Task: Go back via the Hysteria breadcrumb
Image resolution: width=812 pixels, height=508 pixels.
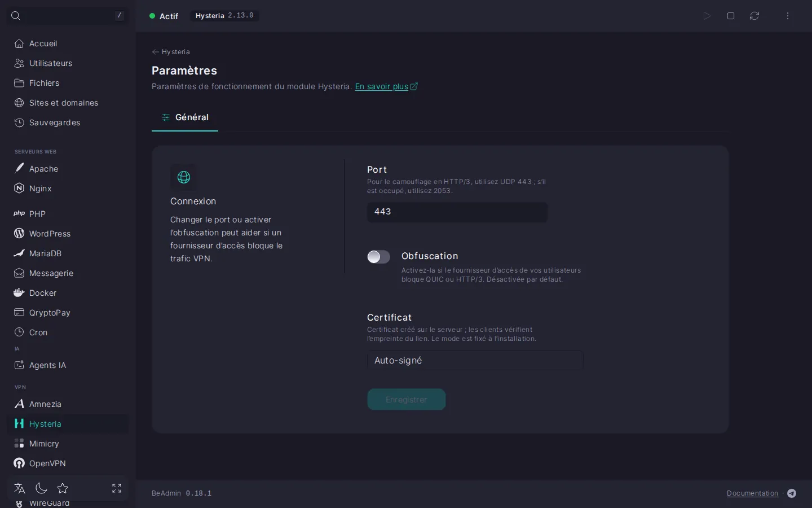Action: click(171, 52)
